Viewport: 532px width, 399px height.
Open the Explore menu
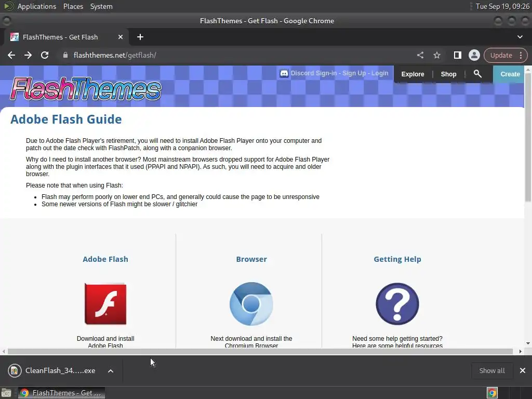pyautogui.click(x=413, y=74)
